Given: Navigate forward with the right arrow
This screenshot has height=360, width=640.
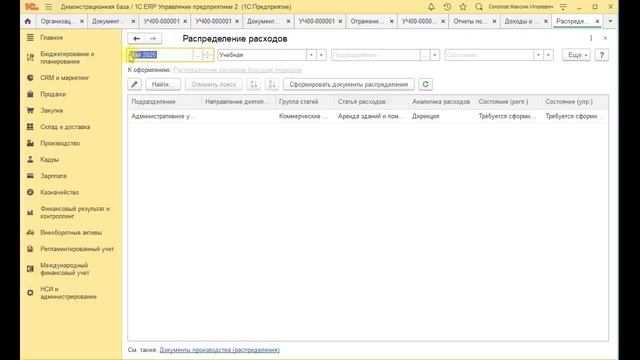Looking at the screenshot, I should tap(153, 38).
